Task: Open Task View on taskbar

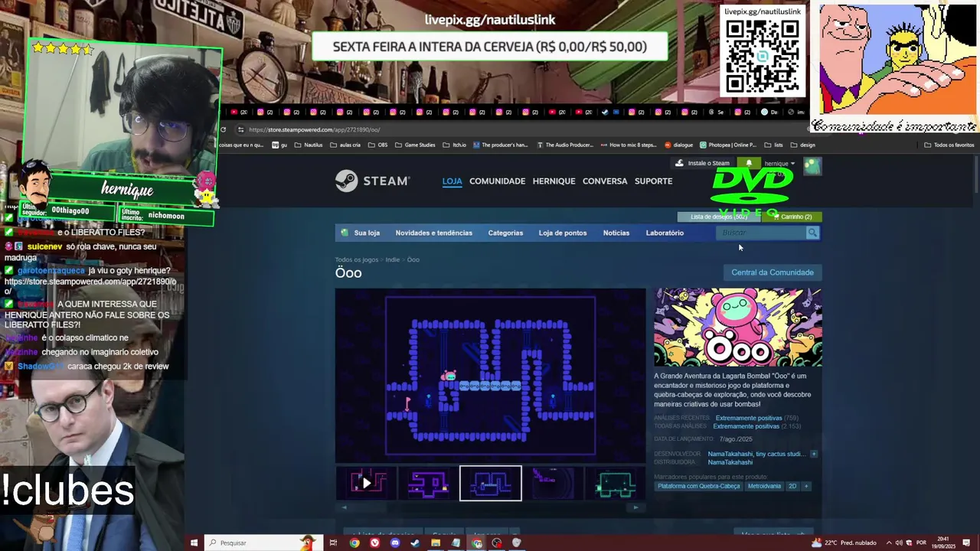Action: tap(333, 543)
